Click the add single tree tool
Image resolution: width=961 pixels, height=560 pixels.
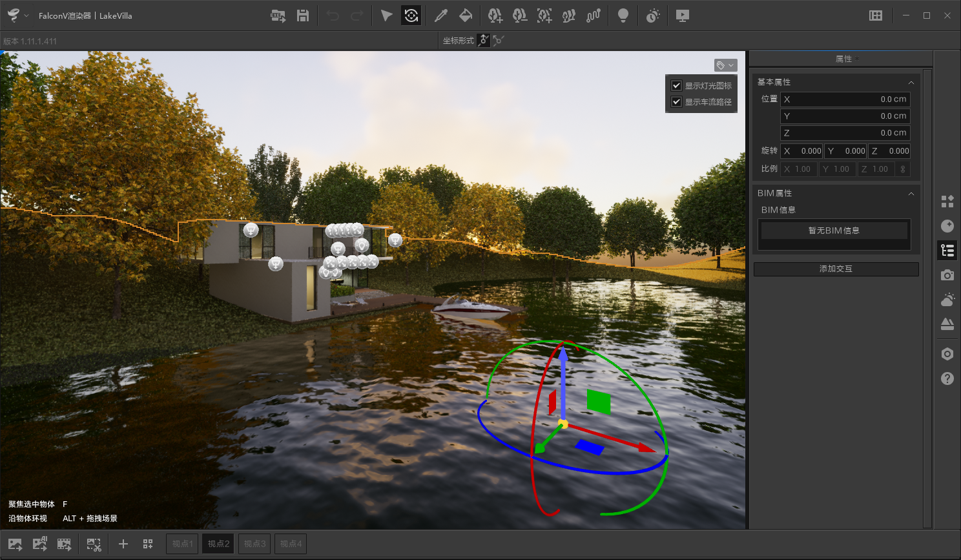point(495,16)
